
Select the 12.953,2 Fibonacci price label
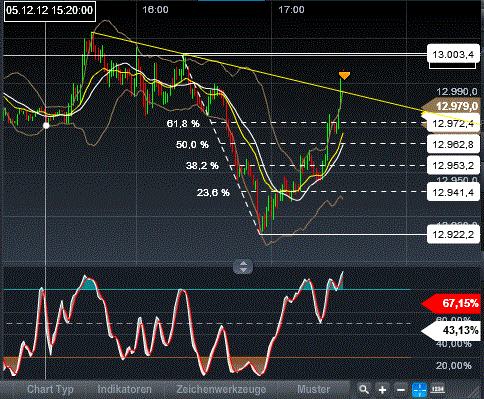coord(453,165)
